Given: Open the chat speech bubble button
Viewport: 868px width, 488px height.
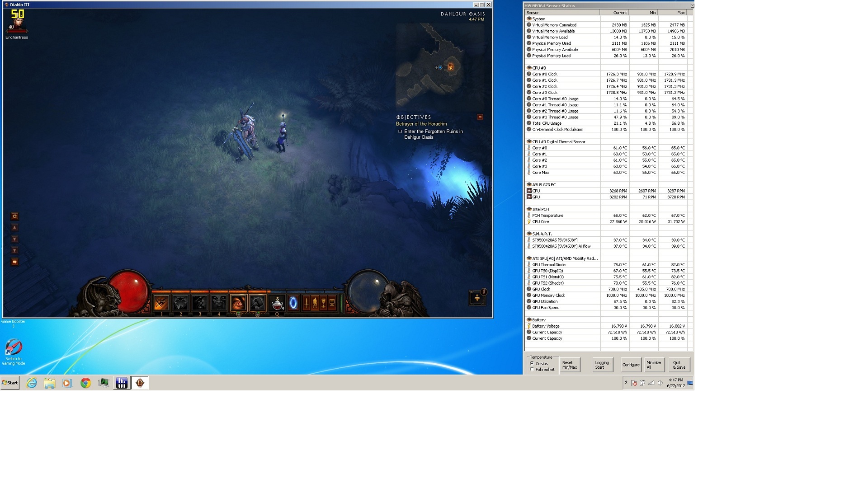Looking at the screenshot, I should [14, 262].
